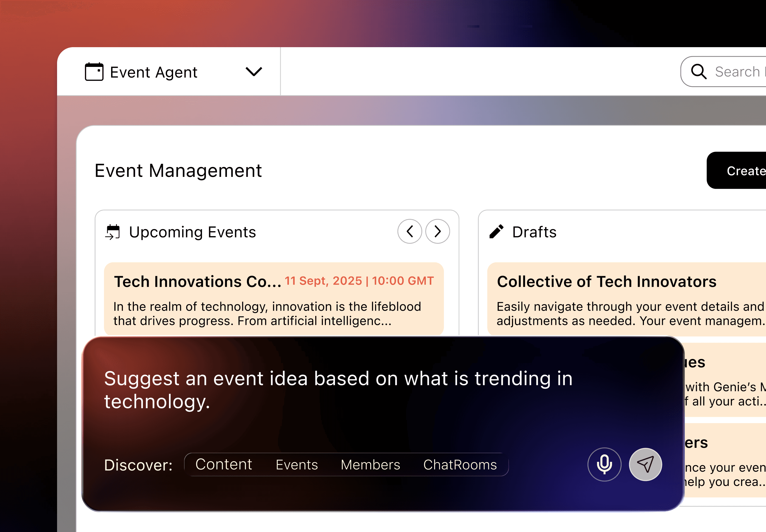Go to previous upcoming event arrow
Image resolution: width=766 pixels, height=532 pixels.
point(410,231)
